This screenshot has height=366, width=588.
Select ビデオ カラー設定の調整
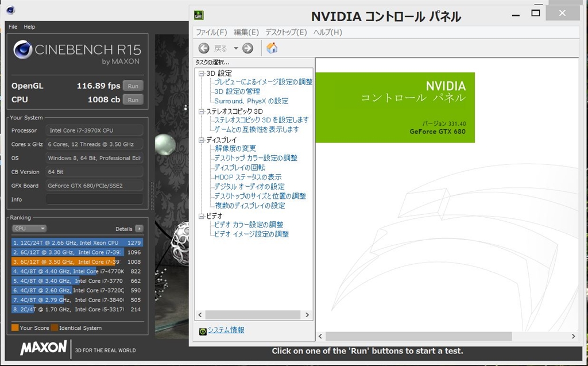pos(249,225)
